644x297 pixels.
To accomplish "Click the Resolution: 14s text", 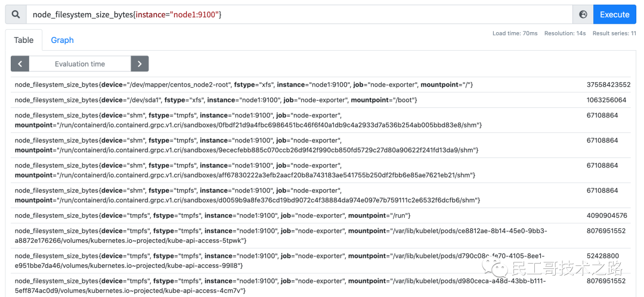I will click(x=565, y=33).
